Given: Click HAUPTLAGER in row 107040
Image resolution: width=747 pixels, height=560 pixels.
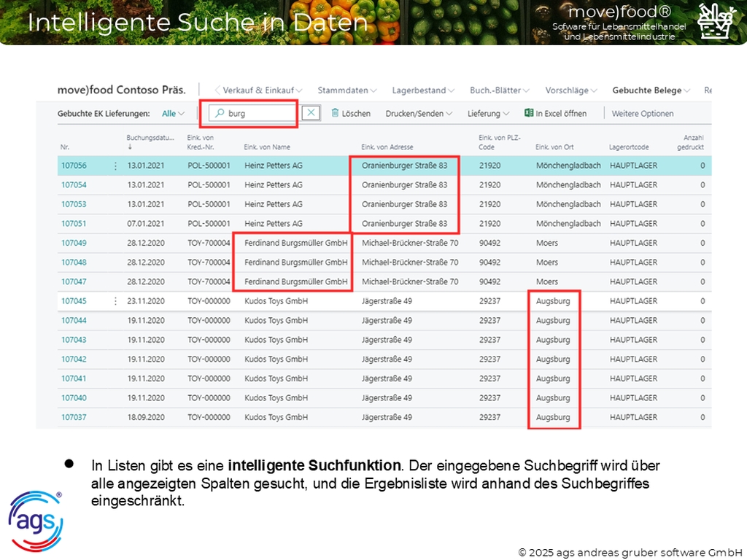Looking at the screenshot, I should (x=633, y=397).
